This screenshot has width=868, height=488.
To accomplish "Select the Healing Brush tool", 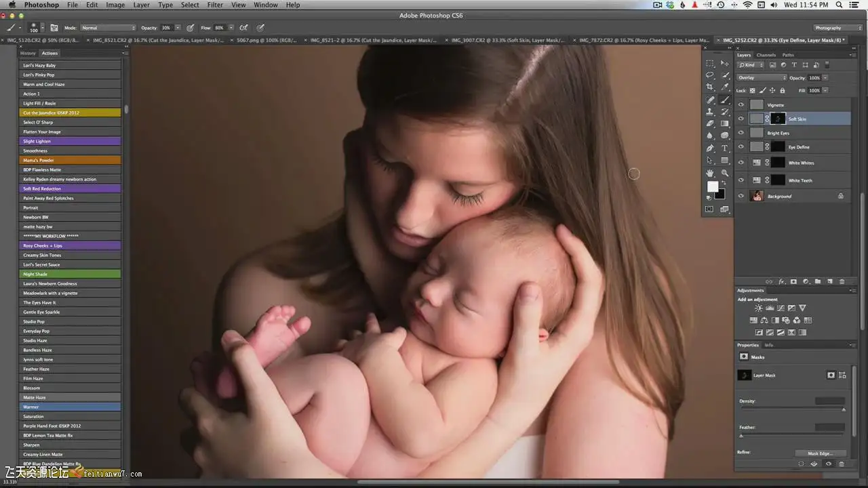I will click(710, 100).
